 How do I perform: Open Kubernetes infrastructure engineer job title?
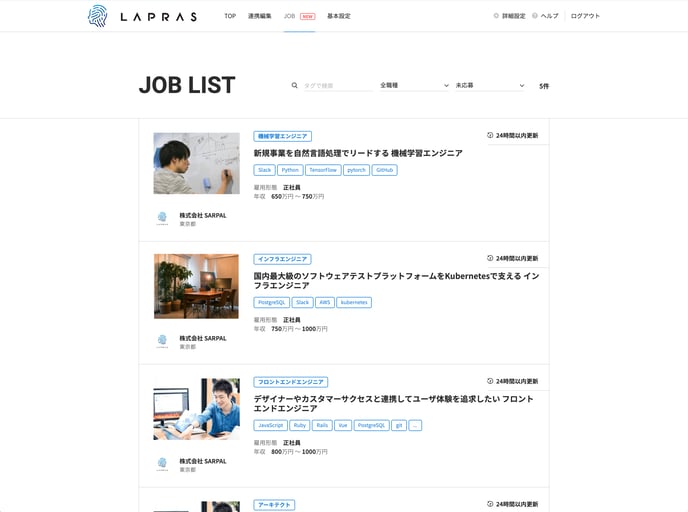point(397,281)
